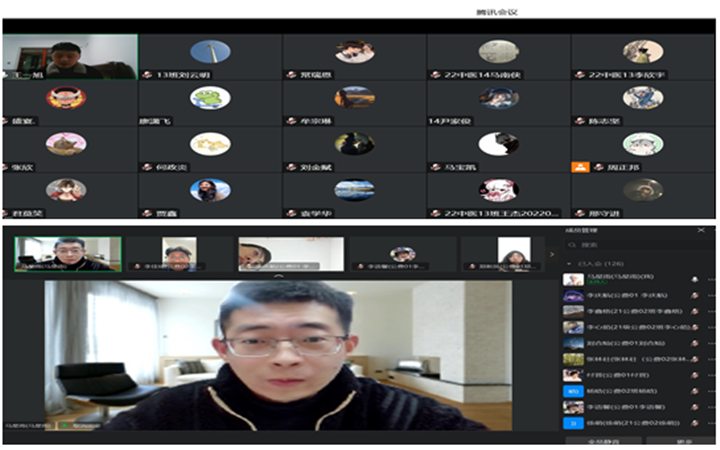The image size is (720, 450).
Task: Collapse the thumbnail strip with the chevron
Action: (x=279, y=275)
